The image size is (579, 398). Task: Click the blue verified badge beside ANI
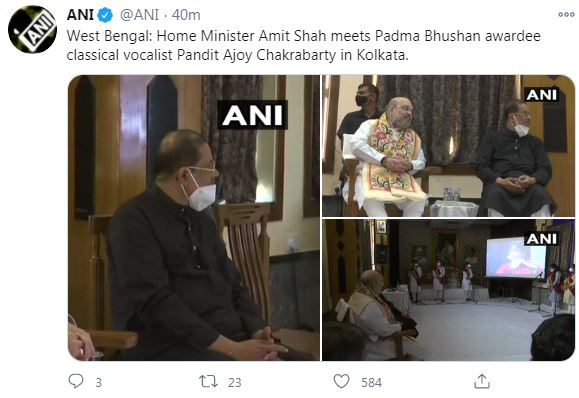[105, 15]
